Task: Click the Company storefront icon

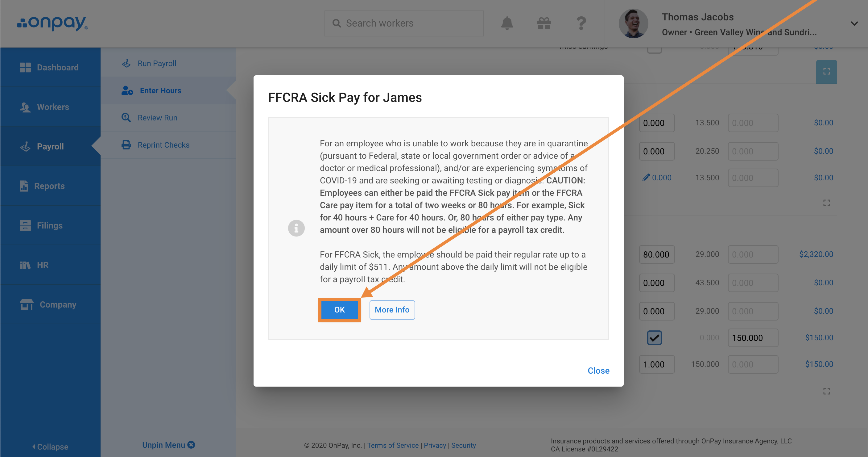Action: 26,304
